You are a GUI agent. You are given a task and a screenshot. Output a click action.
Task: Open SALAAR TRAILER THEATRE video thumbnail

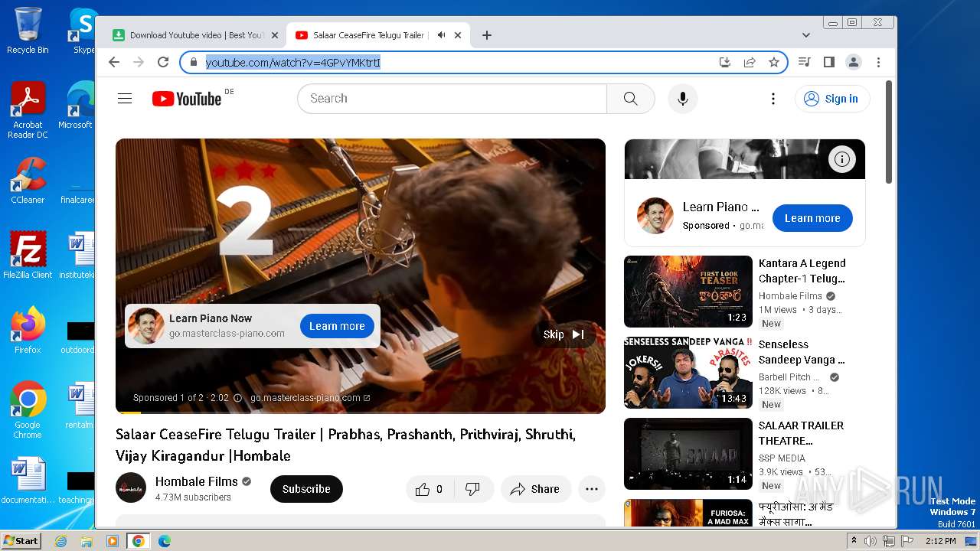pos(688,454)
